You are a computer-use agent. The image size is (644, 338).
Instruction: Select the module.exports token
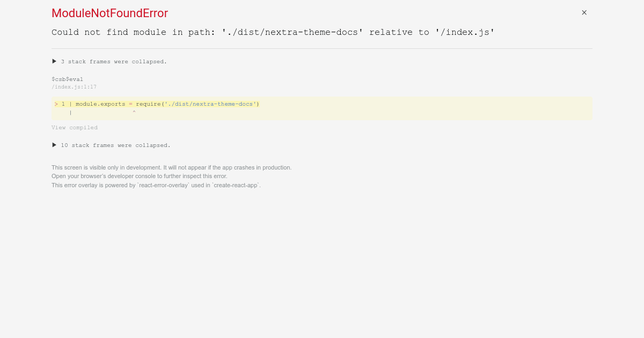click(100, 104)
